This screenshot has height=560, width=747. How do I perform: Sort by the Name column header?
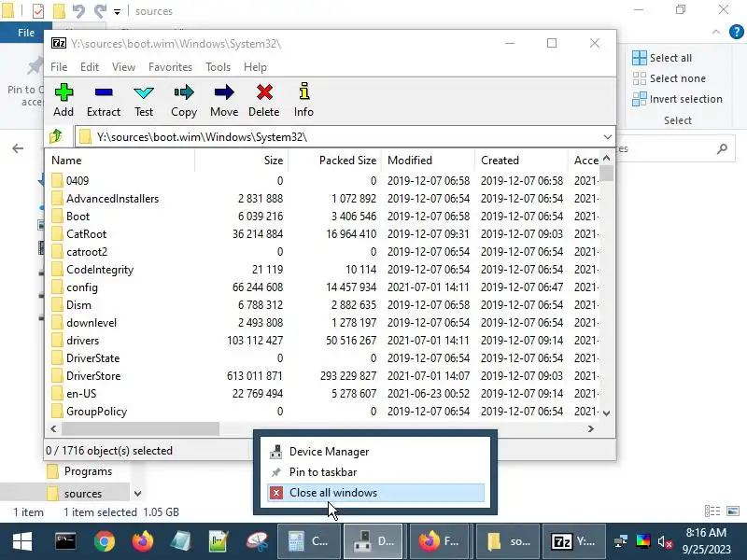pyautogui.click(x=120, y=160)
